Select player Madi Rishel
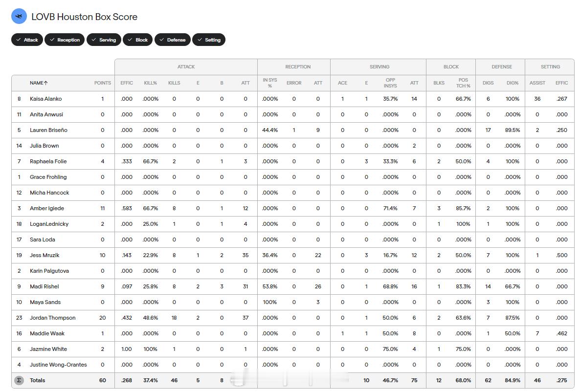 [x=45, y=286]
